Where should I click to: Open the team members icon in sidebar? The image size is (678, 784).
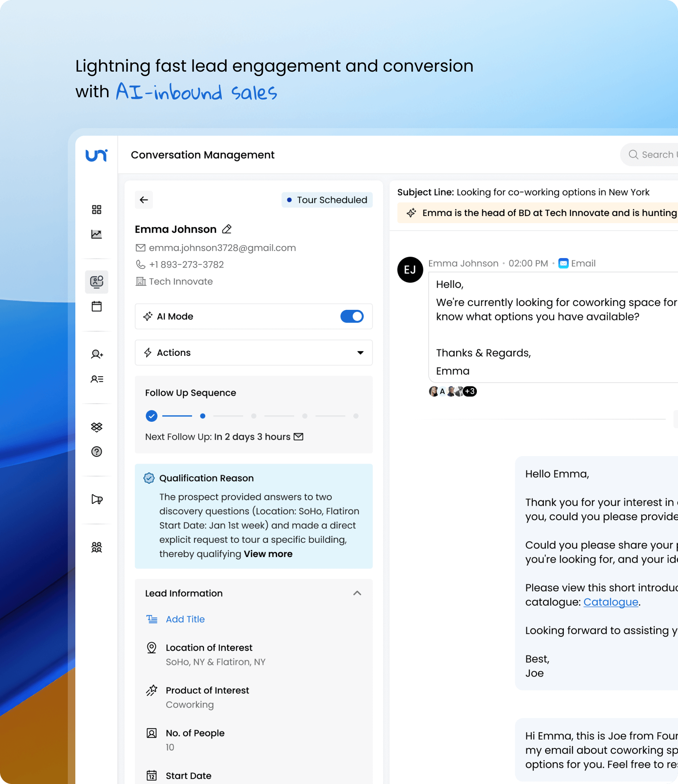96,547
